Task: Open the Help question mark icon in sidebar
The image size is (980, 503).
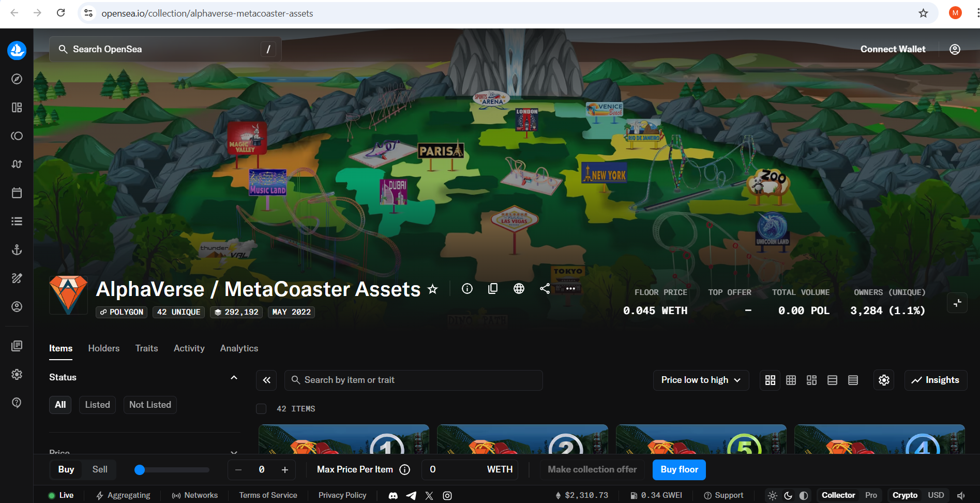Action: click(17, 403)
